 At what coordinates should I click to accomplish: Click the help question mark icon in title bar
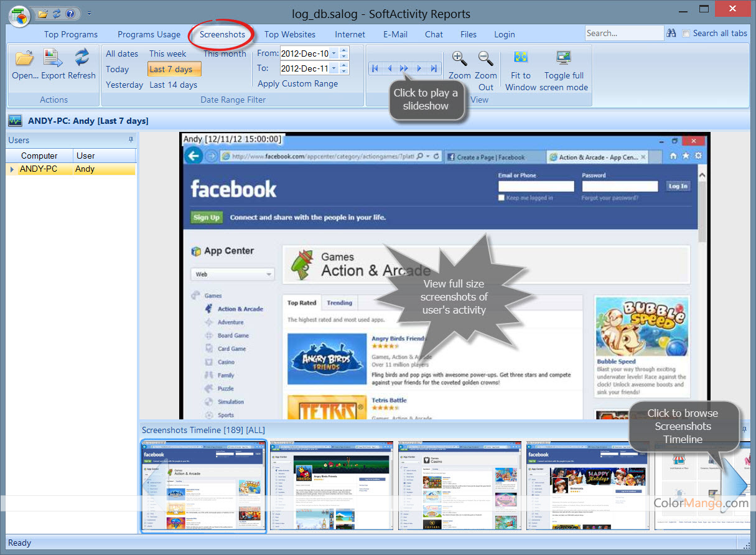click(70, 13)
